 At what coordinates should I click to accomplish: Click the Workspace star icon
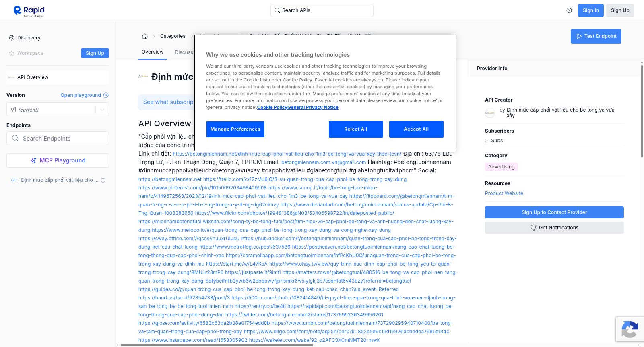[x=12, y=53]
